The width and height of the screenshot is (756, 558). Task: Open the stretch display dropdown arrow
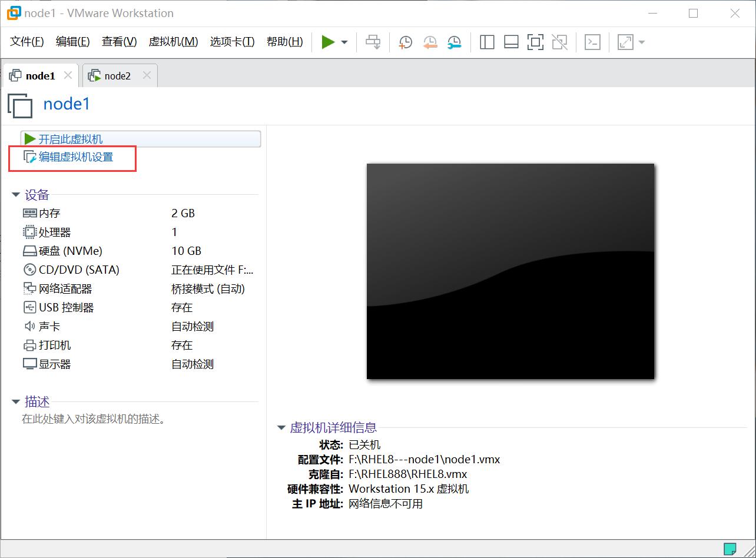click(642, 42)
